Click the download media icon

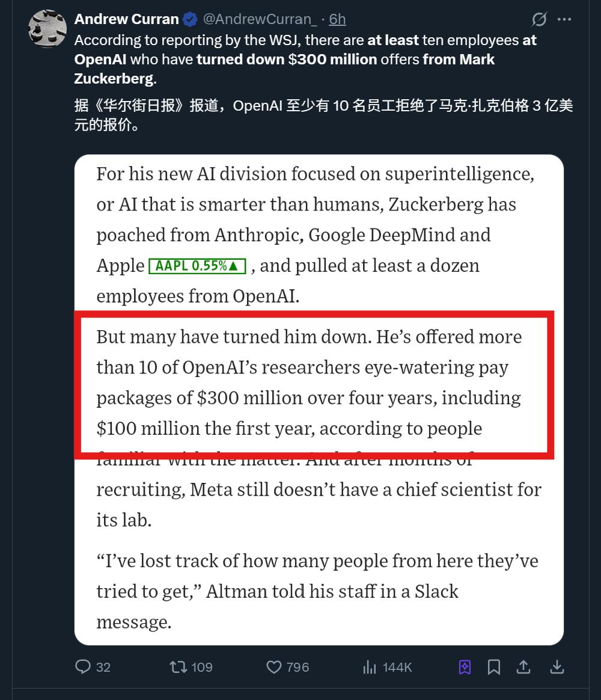click(558, 667)
